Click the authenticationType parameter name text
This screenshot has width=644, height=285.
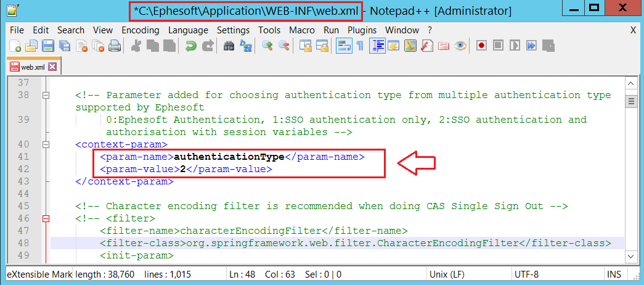229,157
